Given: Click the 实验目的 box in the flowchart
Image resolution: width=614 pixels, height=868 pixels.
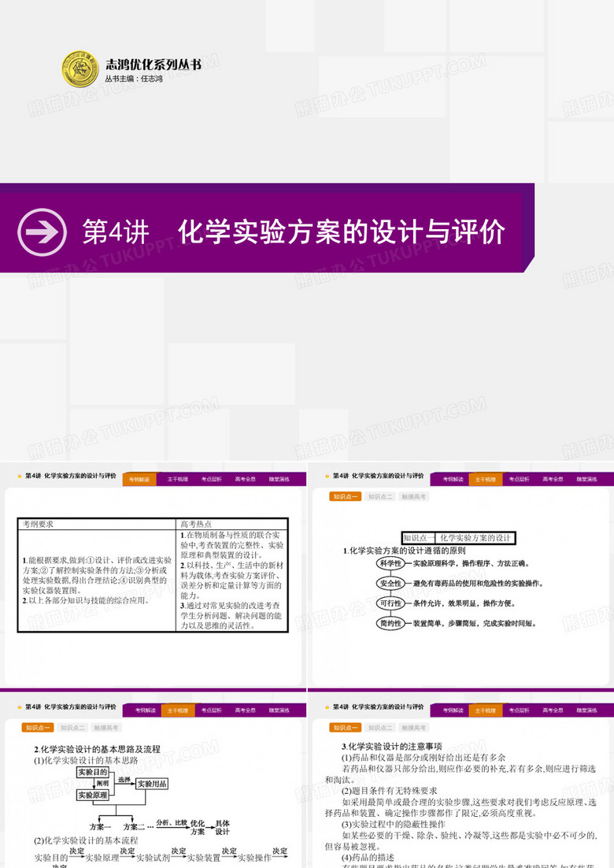Looking at the screenshot, I should pyautogui.click(x=93, y=772).
